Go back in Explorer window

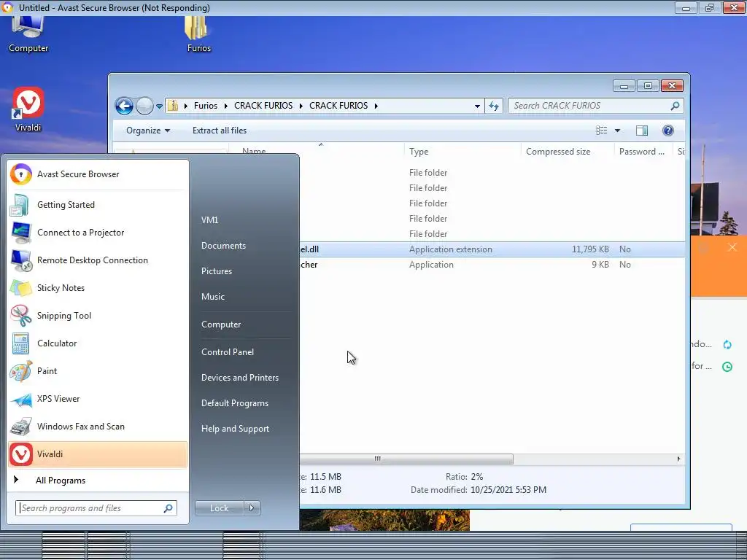(x=124, y=106)
